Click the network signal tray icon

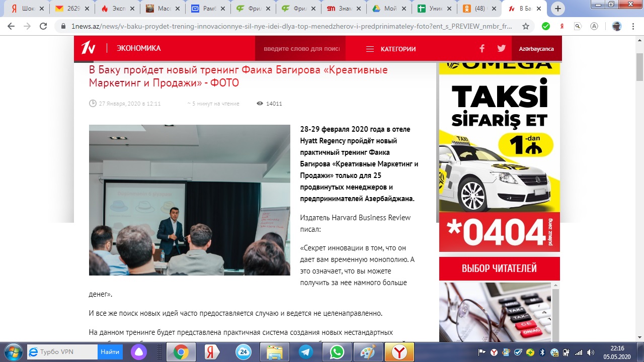[x=579, y=352]
